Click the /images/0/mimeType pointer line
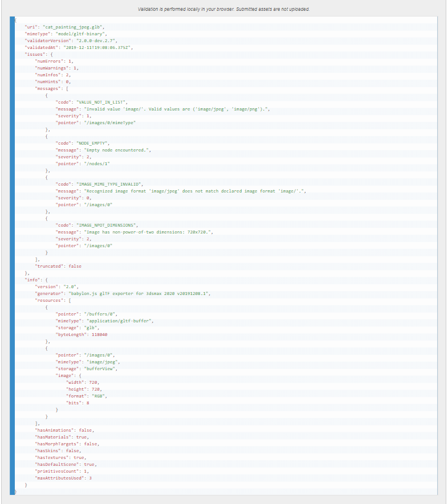This screenshot has height=504, width=448. [96, 122]
